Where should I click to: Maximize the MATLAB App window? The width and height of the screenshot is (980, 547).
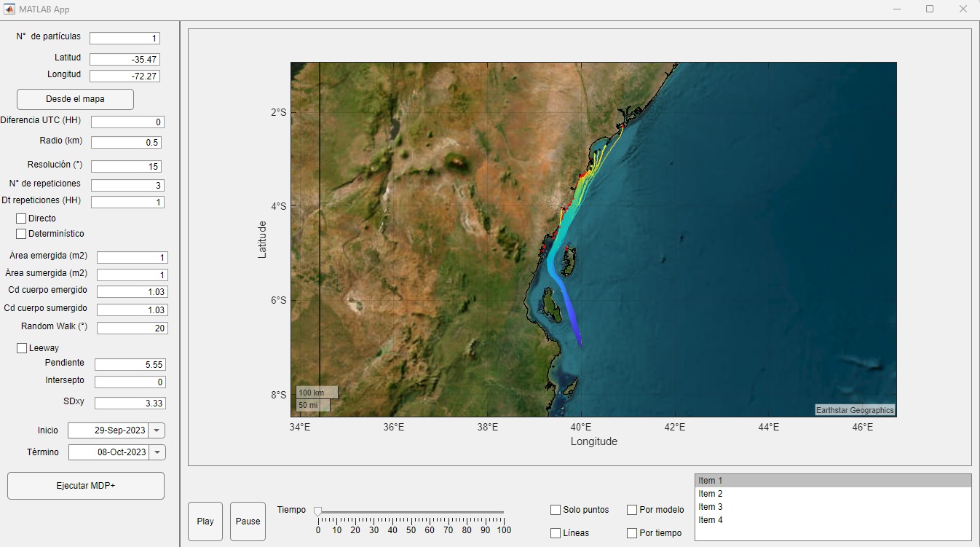[x=930, y=9]
